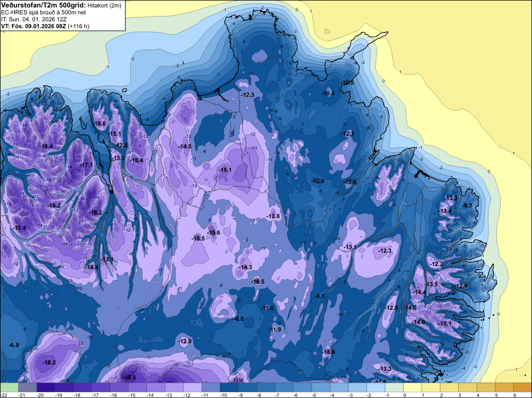The width and height of the screenshot is (532, 398).
Task: Click the -11.8 temperature label
Action: [267, 308]
